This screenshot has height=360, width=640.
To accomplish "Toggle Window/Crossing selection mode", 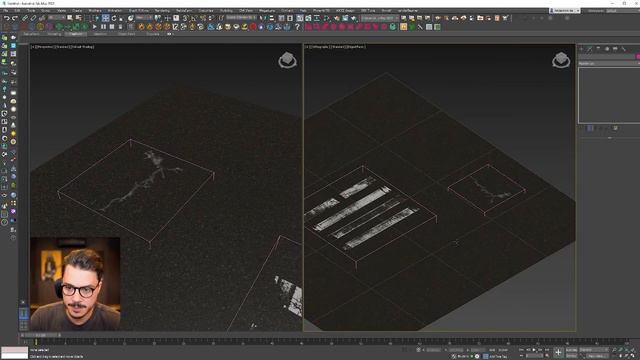I will tap(96, 18).
